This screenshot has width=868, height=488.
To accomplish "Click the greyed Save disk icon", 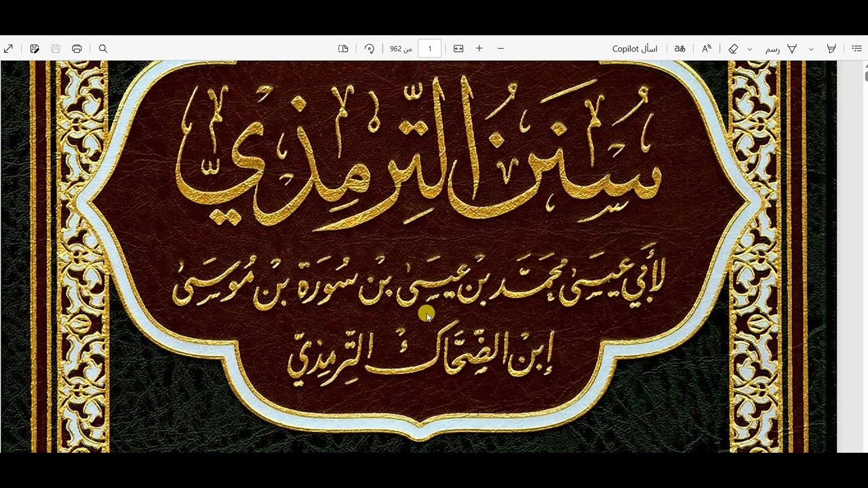I will coord(56,49).
